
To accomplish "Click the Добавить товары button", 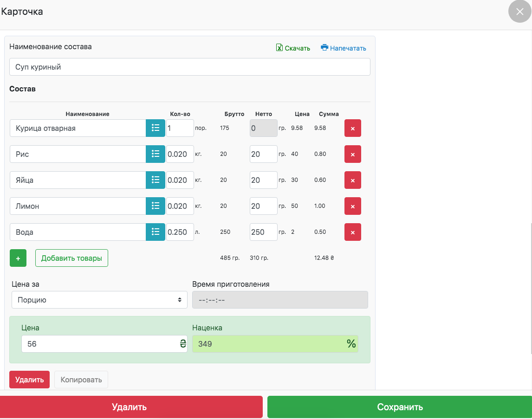I will 71,258.
